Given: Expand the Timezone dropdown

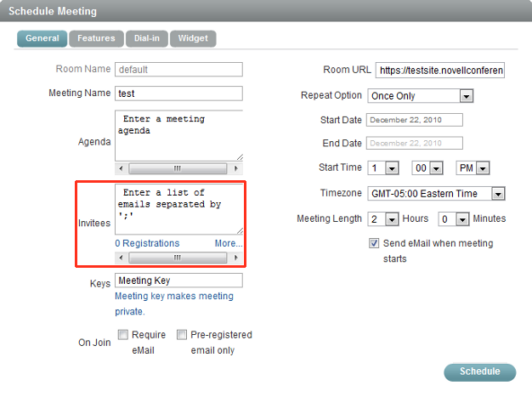Looking at the screenshot, I should click(437, 194).
